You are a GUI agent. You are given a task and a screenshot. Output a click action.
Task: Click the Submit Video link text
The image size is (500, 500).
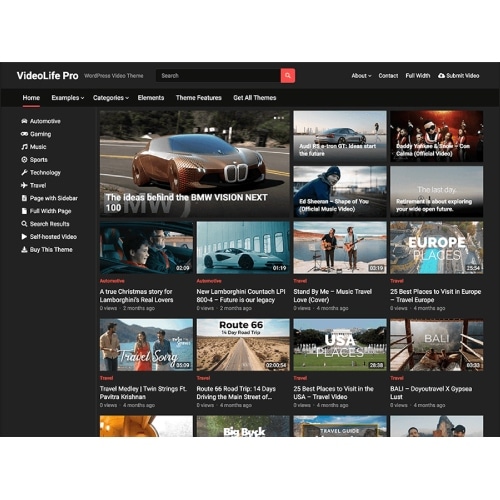[463, 76]
